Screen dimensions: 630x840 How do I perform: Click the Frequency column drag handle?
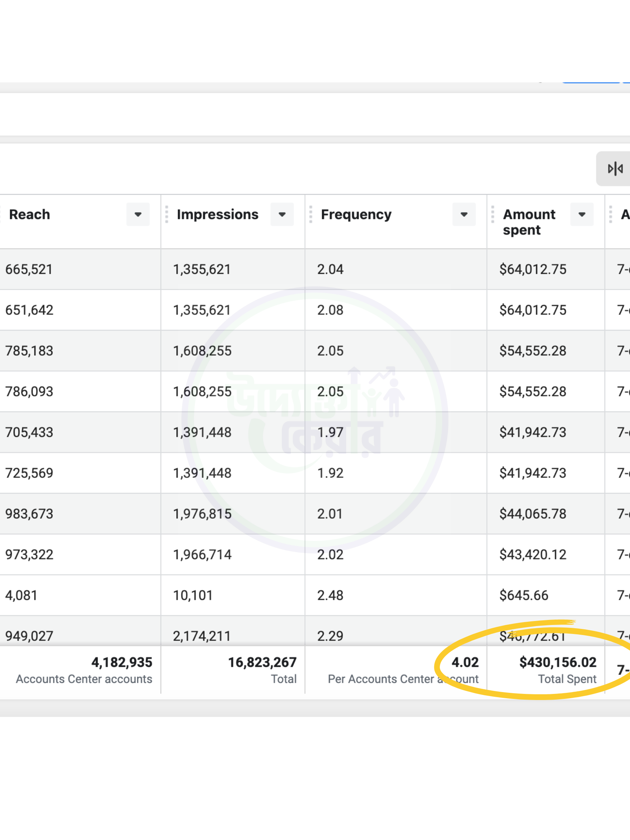(311, 214)
